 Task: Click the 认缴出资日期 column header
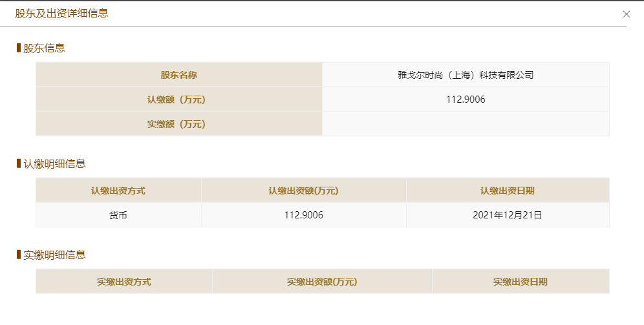508,191
